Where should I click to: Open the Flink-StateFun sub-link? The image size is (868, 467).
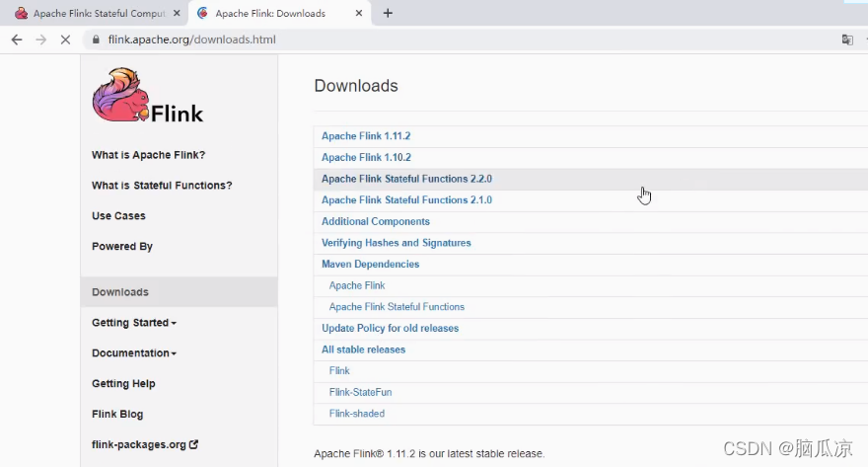click(360, 392)
